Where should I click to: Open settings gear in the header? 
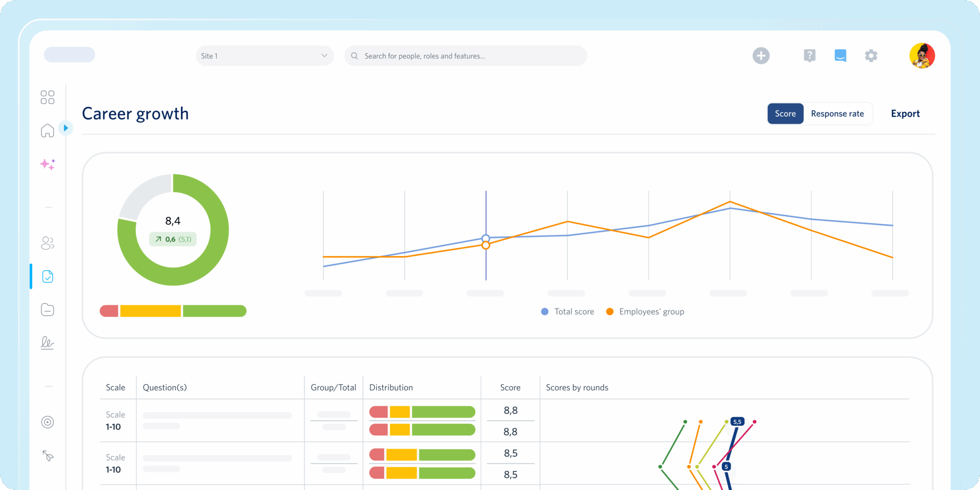[x=871, y=56]
